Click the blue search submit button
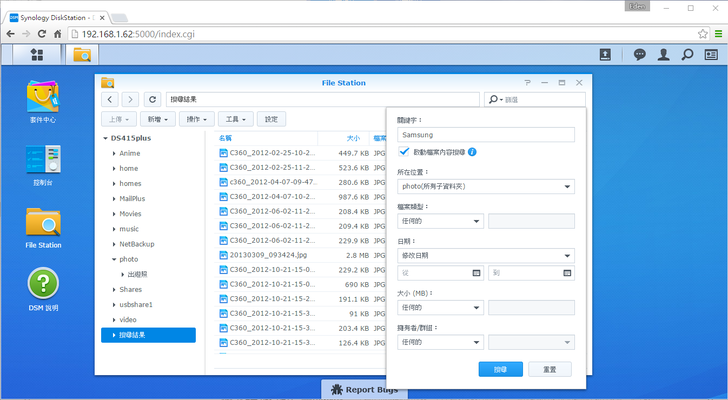 click(500, 369)
